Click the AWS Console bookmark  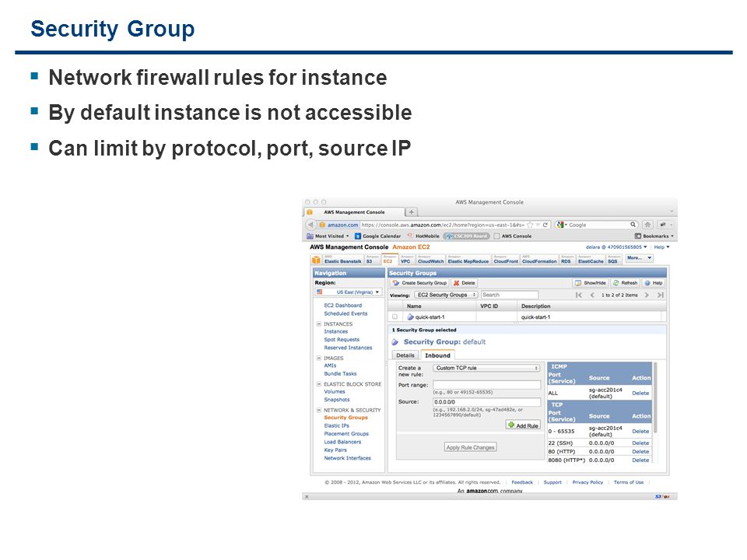click(x=513, y=236)
